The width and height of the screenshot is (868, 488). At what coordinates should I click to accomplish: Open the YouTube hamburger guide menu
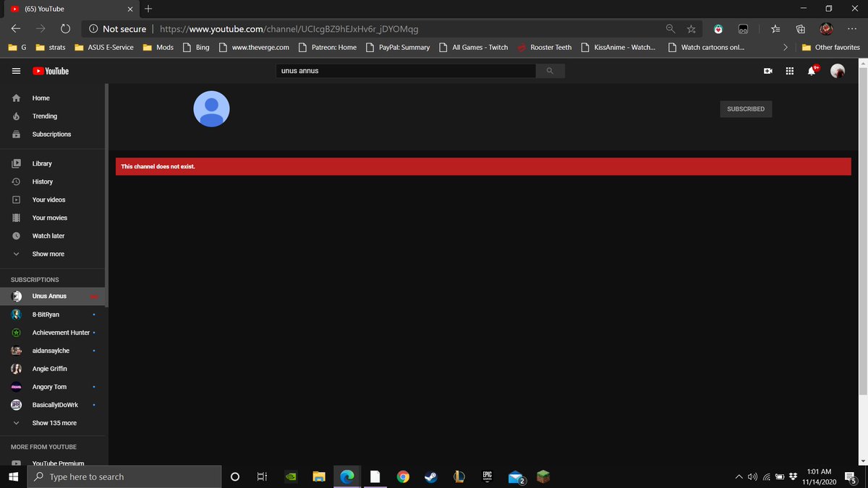(16, 71)
